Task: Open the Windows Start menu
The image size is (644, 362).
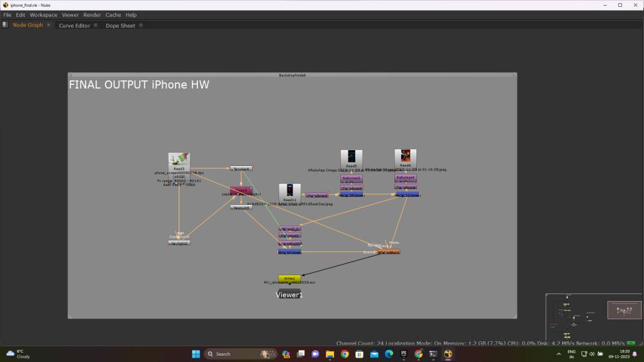Action: tap(196, 354)
